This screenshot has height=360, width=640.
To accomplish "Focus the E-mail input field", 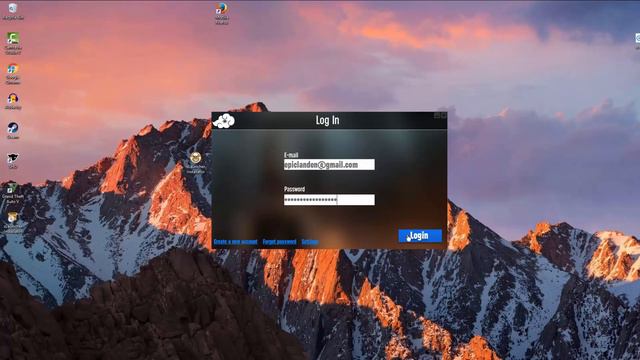I will pyautogui.click(x=329, y=164).
